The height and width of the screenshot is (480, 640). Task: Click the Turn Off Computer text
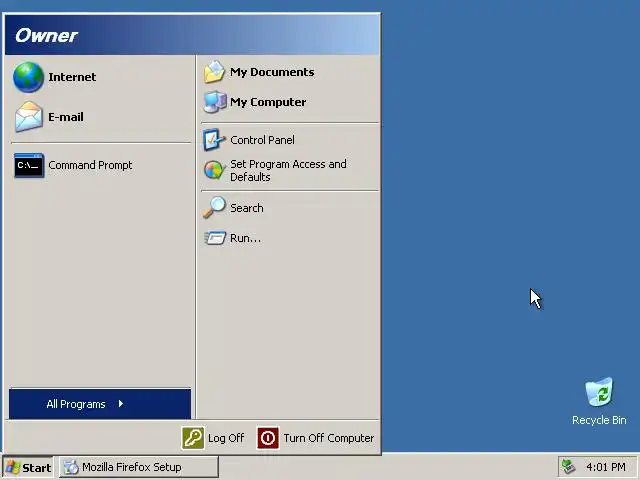(x=329, y=438)
